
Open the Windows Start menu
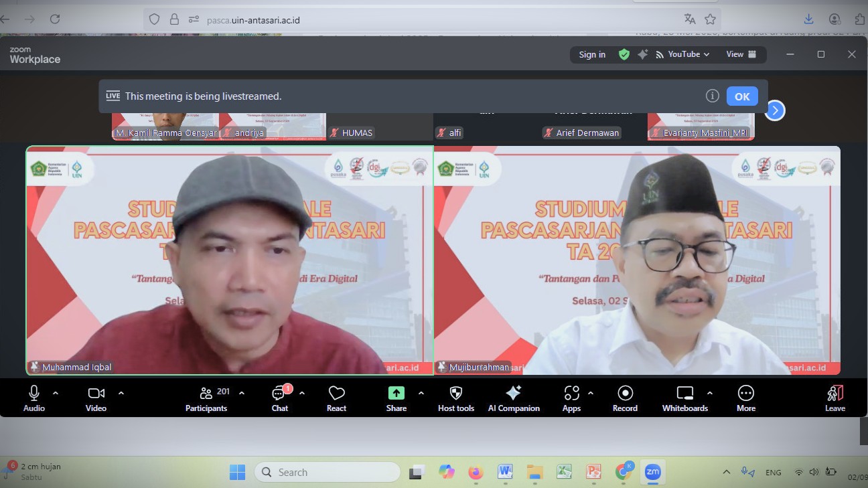(237, 472)
